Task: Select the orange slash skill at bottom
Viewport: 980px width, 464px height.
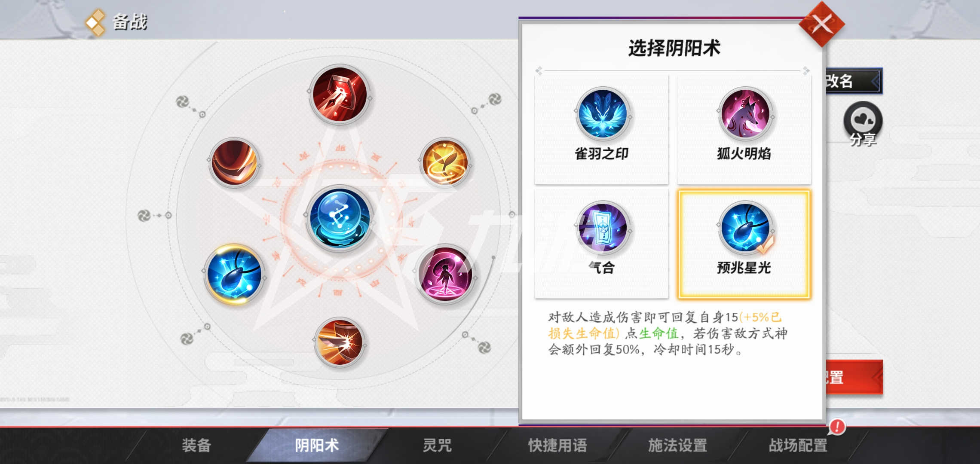Action: tap(340, 342)
